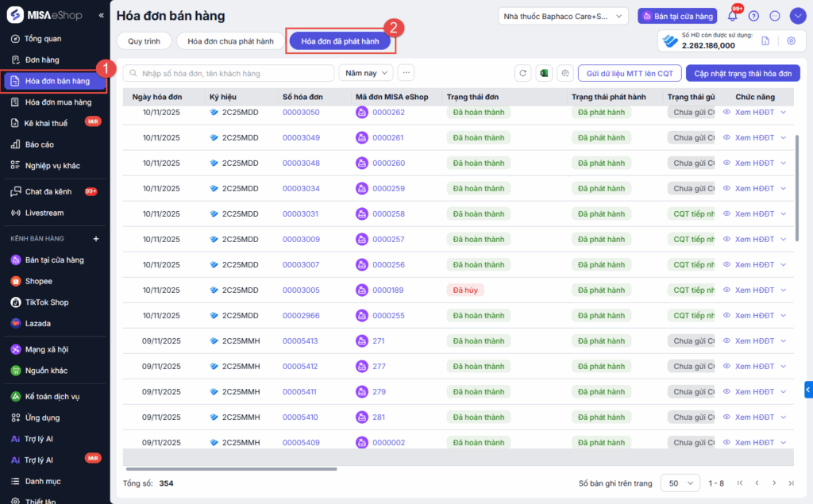Expand the Nhà thuốc Baphaco Care store selector
This screenshot has height=504, width=813.
564,17
